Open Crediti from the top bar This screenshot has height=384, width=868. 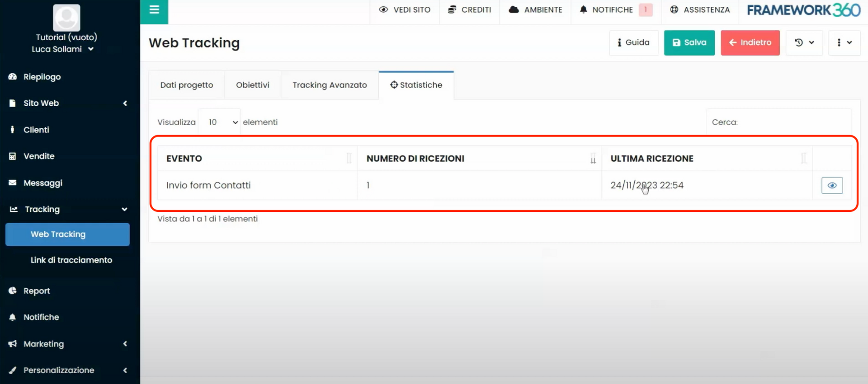(469, 10)
